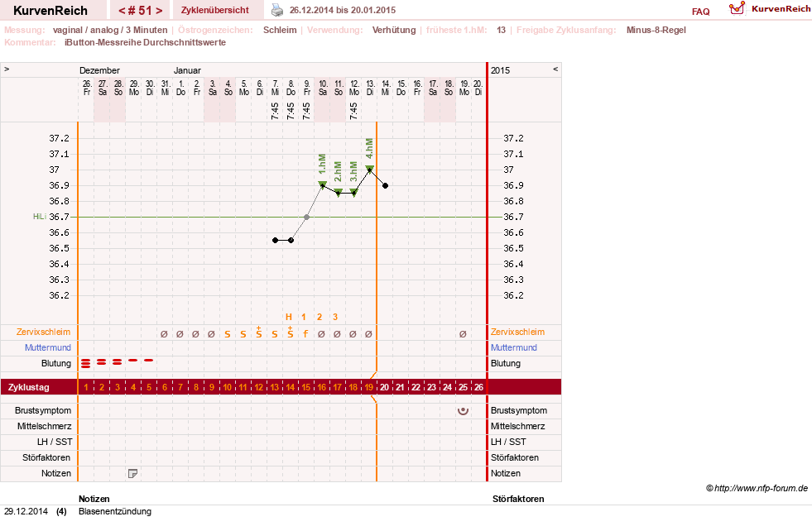The image size is (812, 531).
Task: Select the last temperature point at 36.9
Action: point(385,185)
